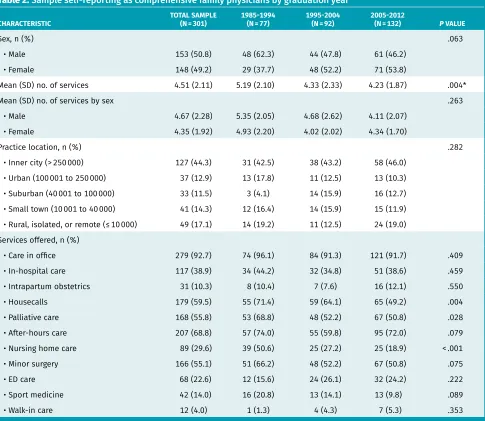Click the '34 (44.2)' In-hospital care cell
Image resolution: width=485 pixels, height=421 pixels.
click(258, 271)
